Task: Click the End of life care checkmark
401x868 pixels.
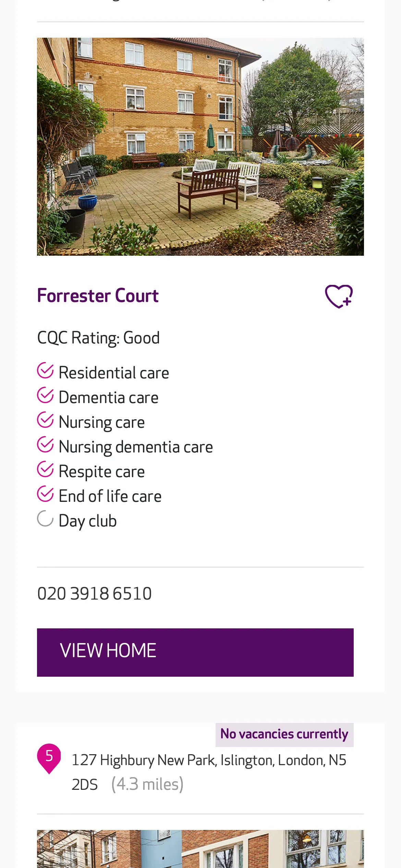Action: tap(45, 494)
